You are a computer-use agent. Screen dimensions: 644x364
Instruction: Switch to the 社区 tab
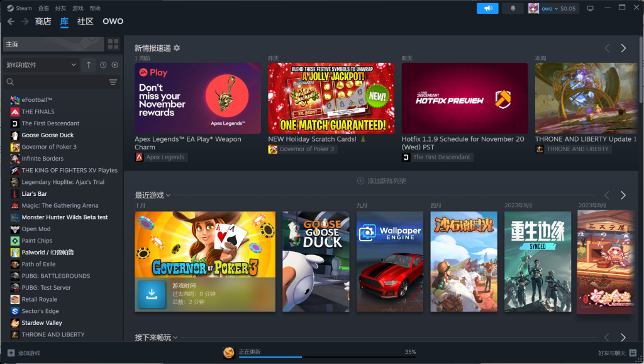click(x=86, y=21)
